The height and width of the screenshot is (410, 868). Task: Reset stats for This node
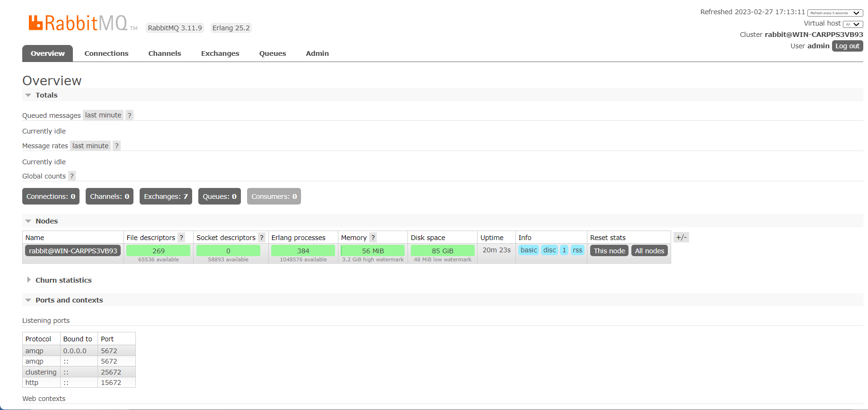click(x=609, y=251)
